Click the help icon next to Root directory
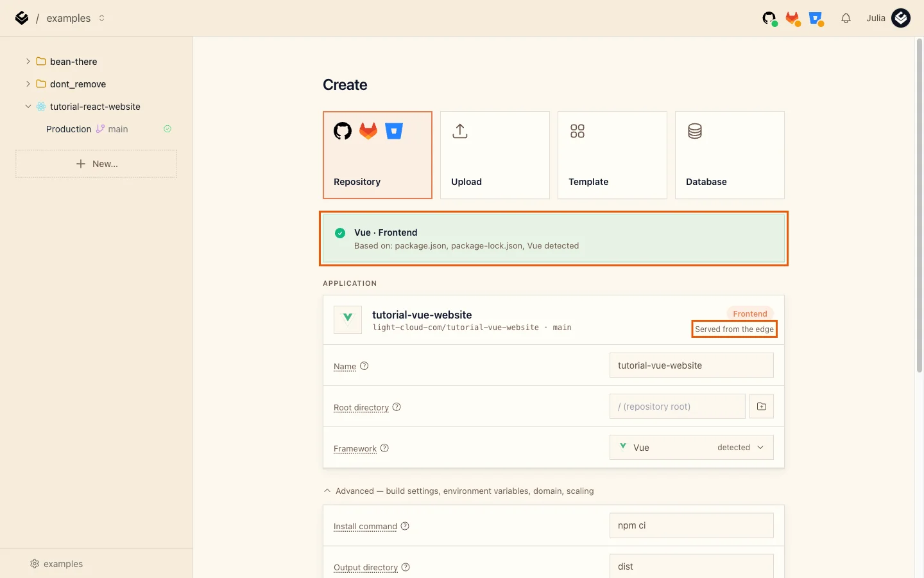The height and width of the screenshot is (578, 924). click(397, 407)
